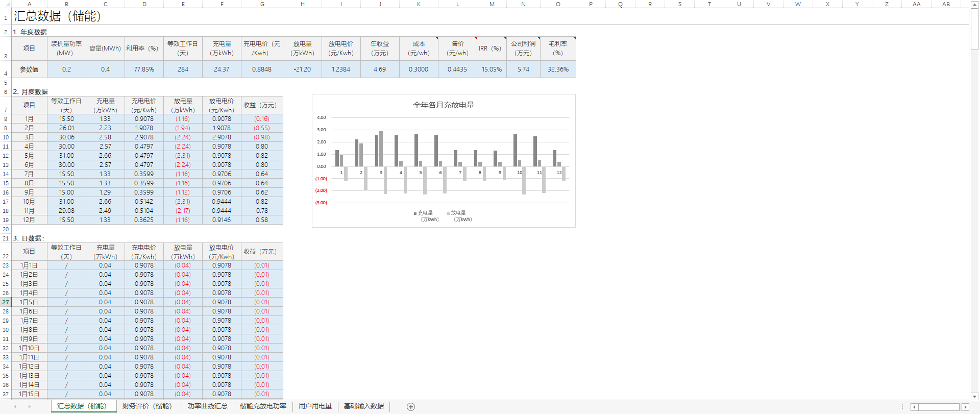Select the chart title 全年各月充放电量
This screenshot has width=980, height=414.
[x=444, y=105]
